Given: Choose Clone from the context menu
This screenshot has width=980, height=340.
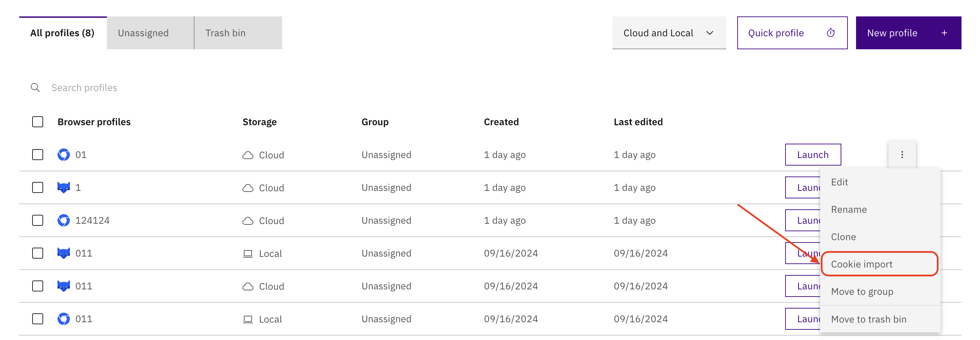Looking at the screenshot, I should coord(880,237).
